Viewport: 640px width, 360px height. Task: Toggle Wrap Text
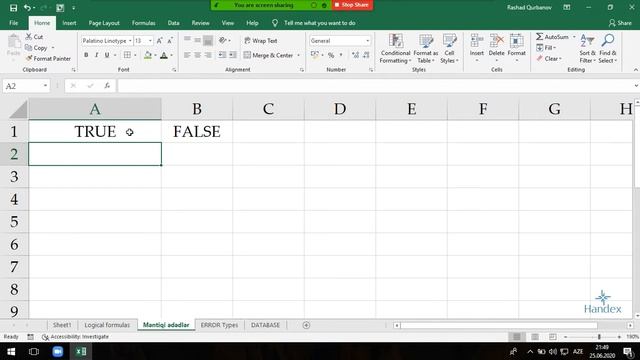pos(260,41)
